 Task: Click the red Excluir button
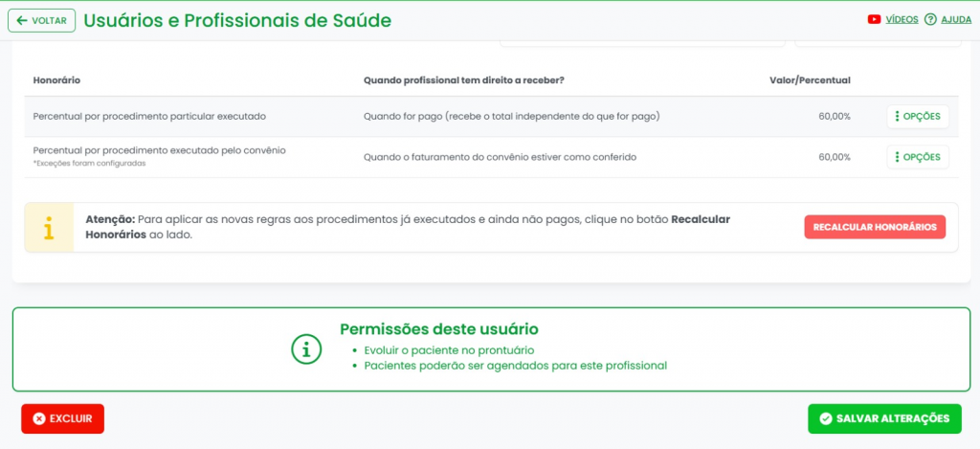point(62,418)
